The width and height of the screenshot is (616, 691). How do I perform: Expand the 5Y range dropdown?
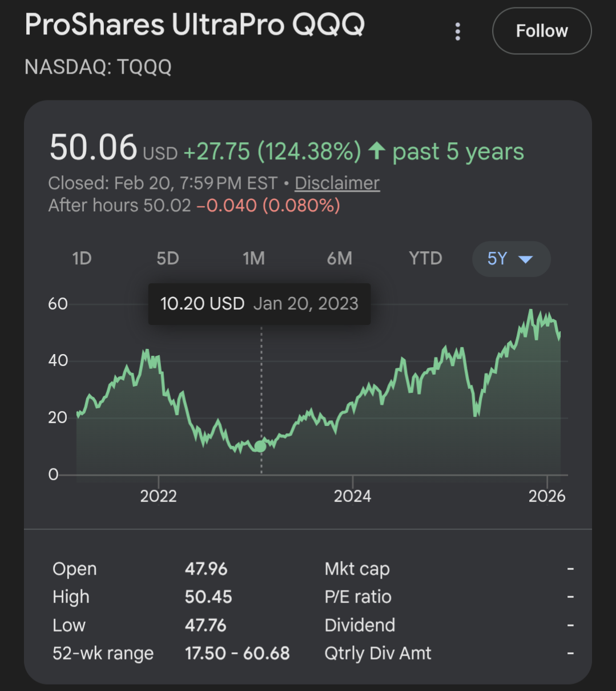pyautogui.click(x=510, y=259)
